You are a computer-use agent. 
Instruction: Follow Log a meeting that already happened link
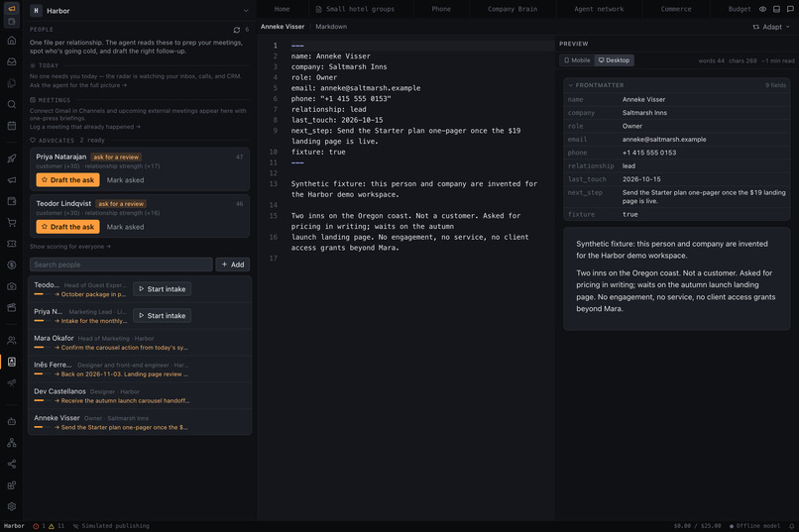tap(85, 127)
